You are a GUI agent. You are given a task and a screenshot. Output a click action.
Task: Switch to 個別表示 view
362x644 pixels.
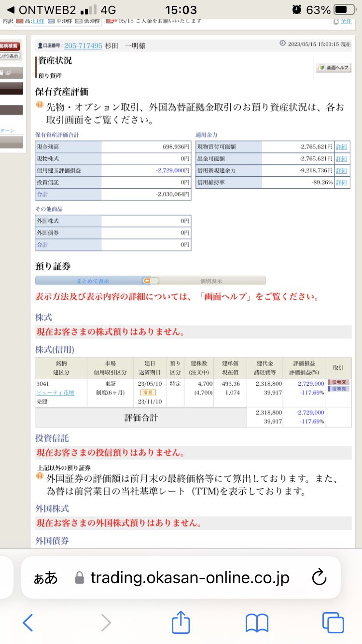pos(211,281)
